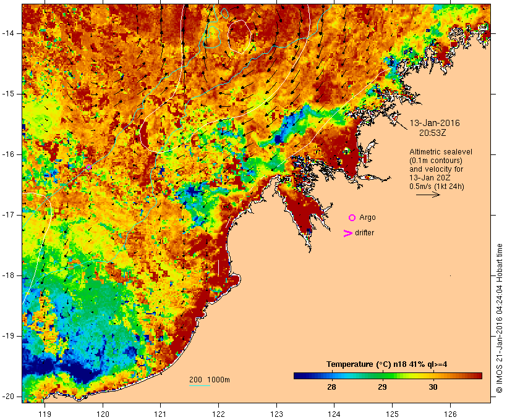Click the 29 label under the color bar
This screenshot has width=507, height=420.
coord(382,387)
